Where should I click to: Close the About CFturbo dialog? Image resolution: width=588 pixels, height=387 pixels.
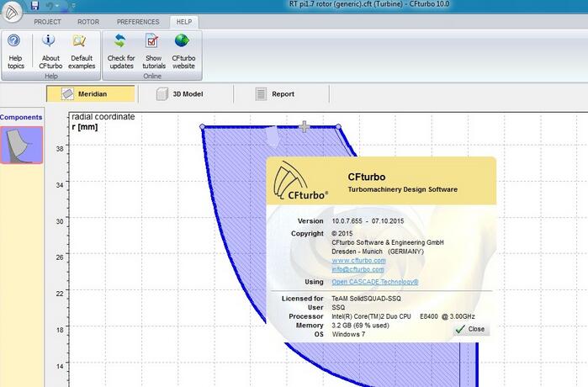(470, 329)
